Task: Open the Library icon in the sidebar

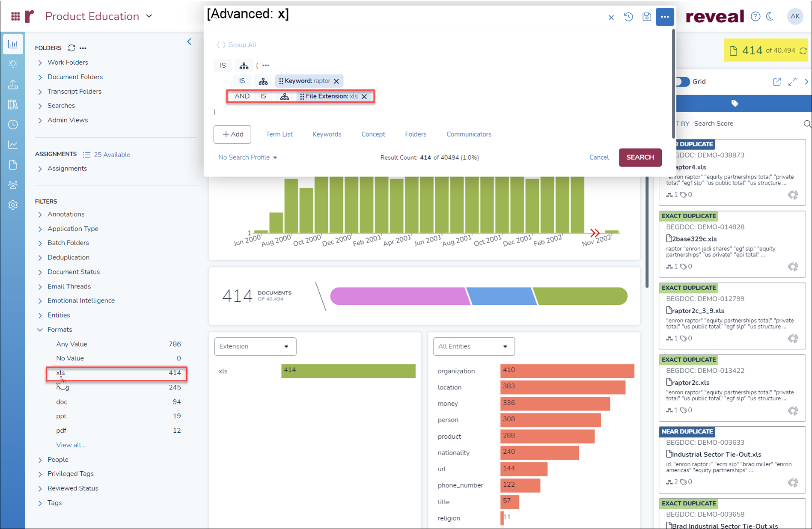Action: tap(13, 104)
